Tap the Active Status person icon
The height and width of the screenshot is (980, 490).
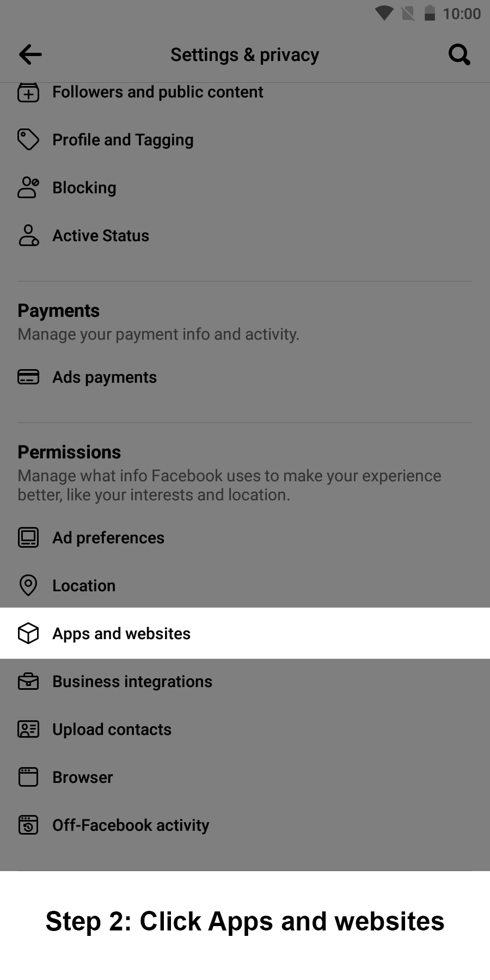coord(28,236)
